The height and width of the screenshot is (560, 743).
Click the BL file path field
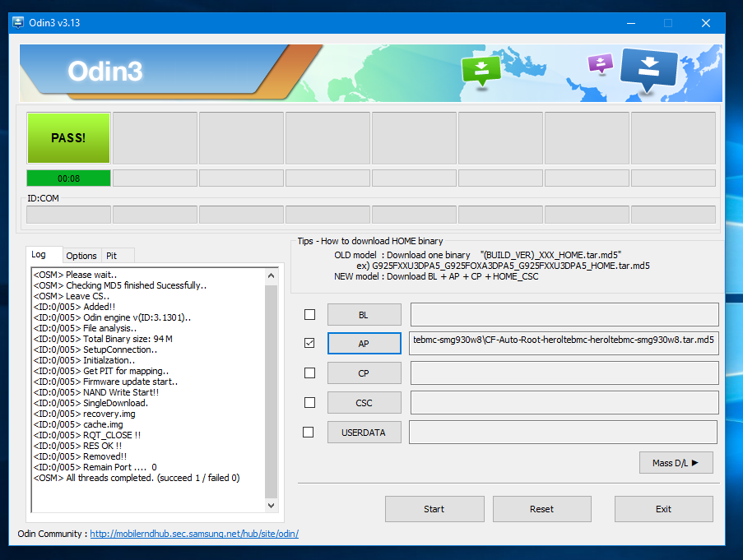tap(564, 315)
